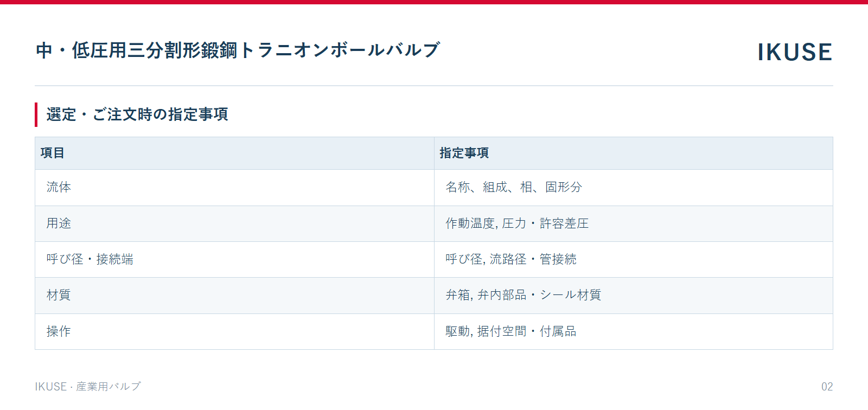Select the slide title 中・低圧用三分割形鍛鋼トラニオンボールバルブ
This screenshot has height=410, width=868.
pyautogui.click(x=238, y=50)
